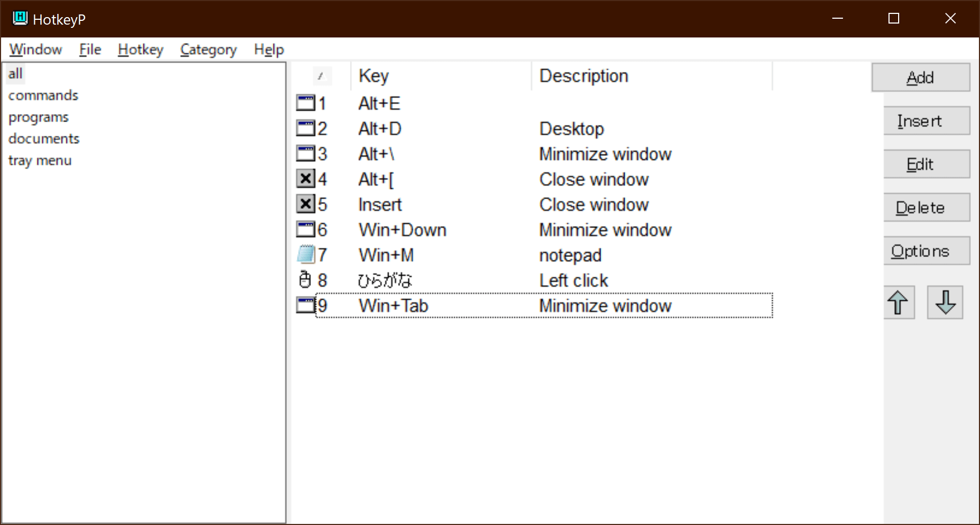Screen dimensions: 980x525
Task: Minimize the HotkeyP window
Action: (x=838, y=18)
